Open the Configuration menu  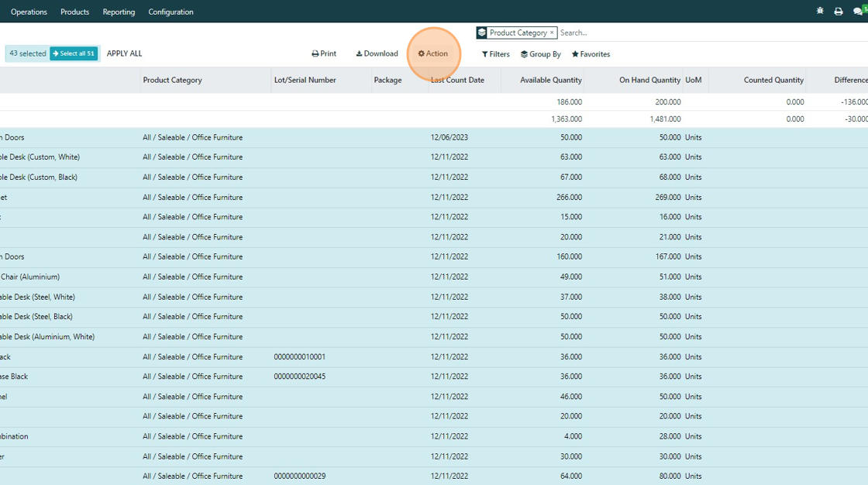pyautogui.click(x=170, y=12)
